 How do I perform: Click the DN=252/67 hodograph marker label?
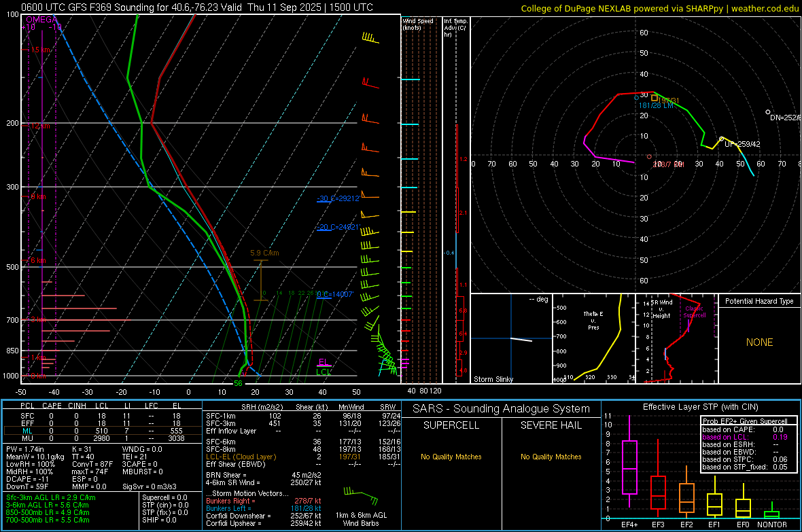click(x=784, y=118)
